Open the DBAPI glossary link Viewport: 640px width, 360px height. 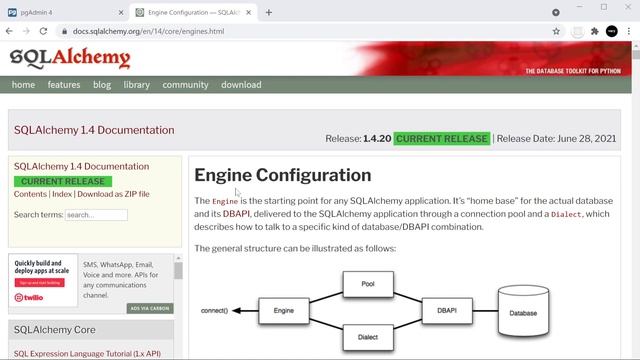click(236, 214)
